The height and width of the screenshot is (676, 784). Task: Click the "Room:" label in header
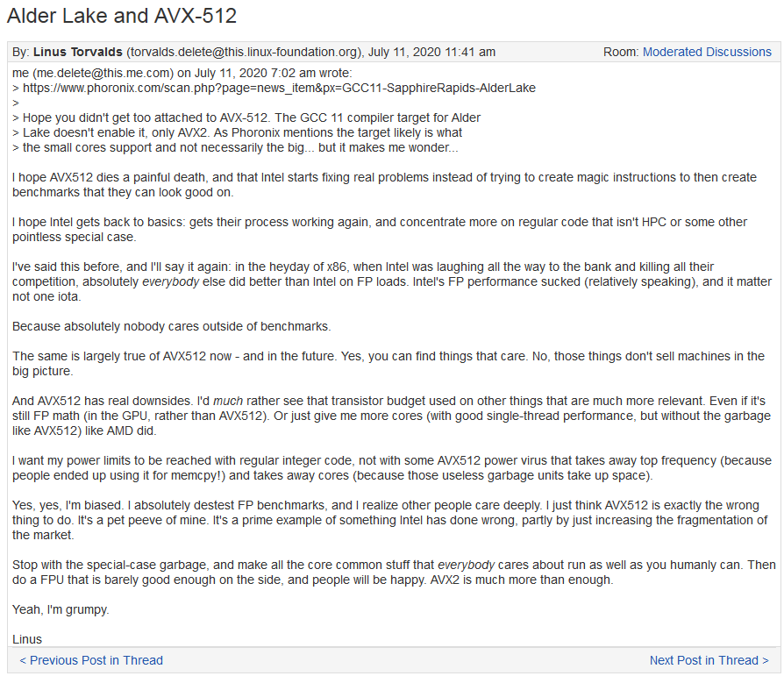tap(621, 52)
